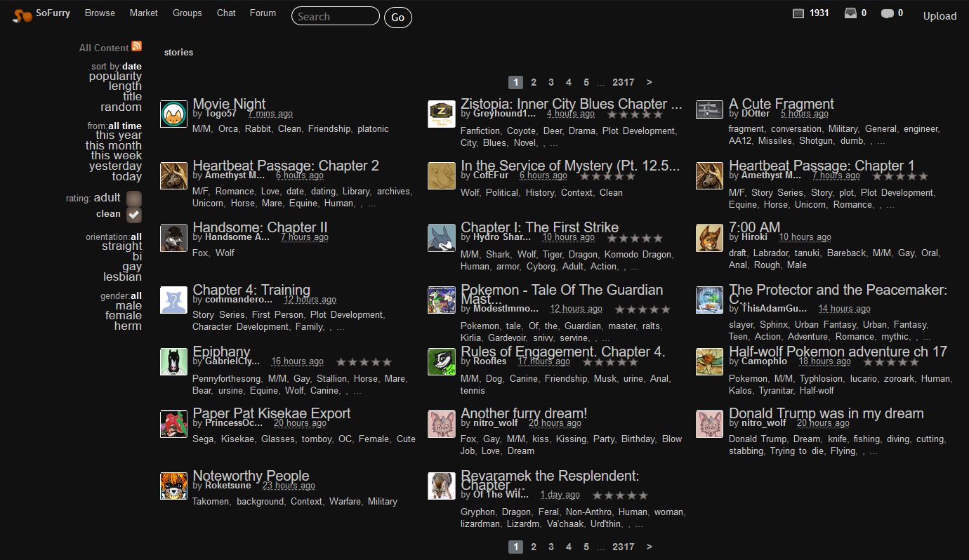Screen dimensions: 969x560
Task: Open private messages via the inbox icon
Action: pyautogui.click(x=850, y=13)
